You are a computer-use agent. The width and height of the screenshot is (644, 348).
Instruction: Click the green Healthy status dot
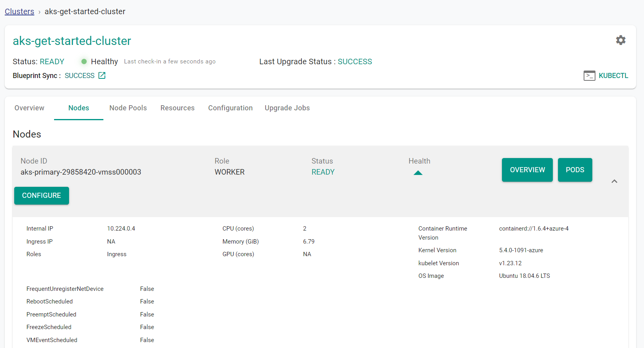pyautogui.click(x=84, y=61)
